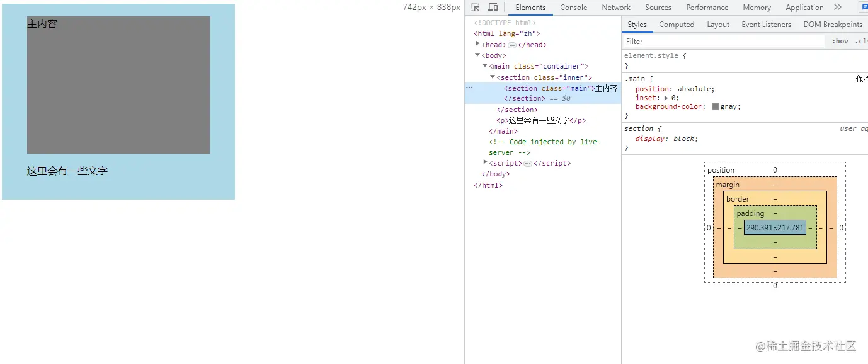Click the .cls class editor button
Viewport: 868px width, 364px height.
coord(861,42)
